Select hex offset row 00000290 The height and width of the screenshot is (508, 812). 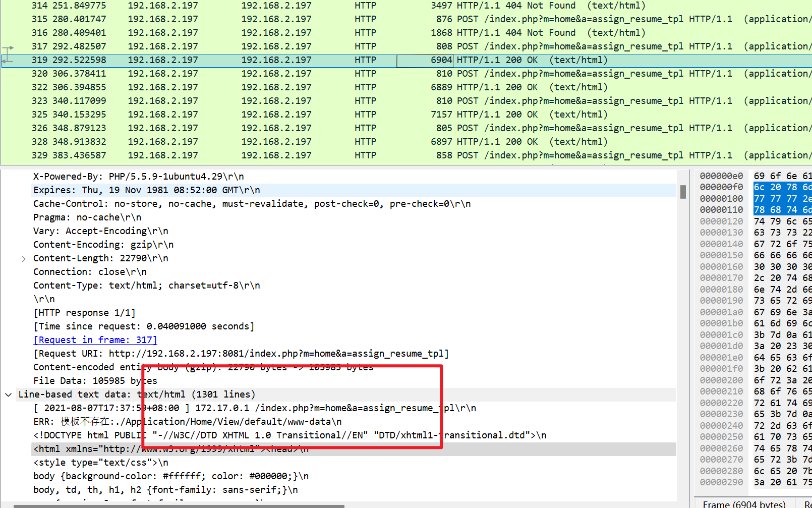coord(721,482)
